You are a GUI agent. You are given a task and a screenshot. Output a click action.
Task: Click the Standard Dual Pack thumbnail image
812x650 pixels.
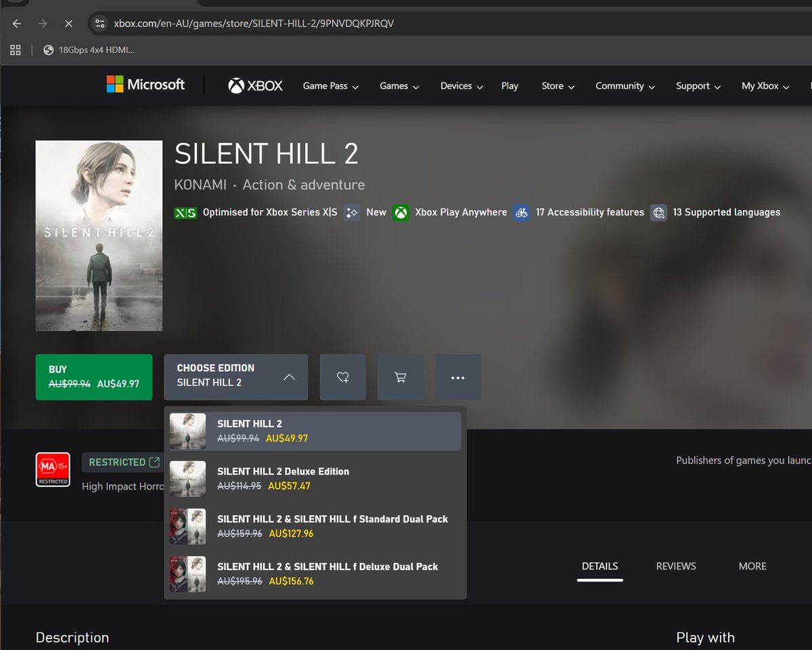[187, 526]
